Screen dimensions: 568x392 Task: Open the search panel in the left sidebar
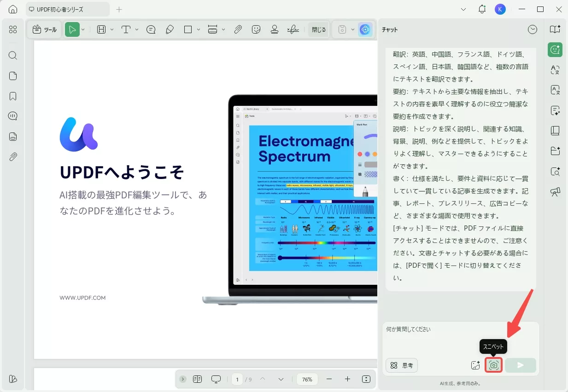click(12, 55)
